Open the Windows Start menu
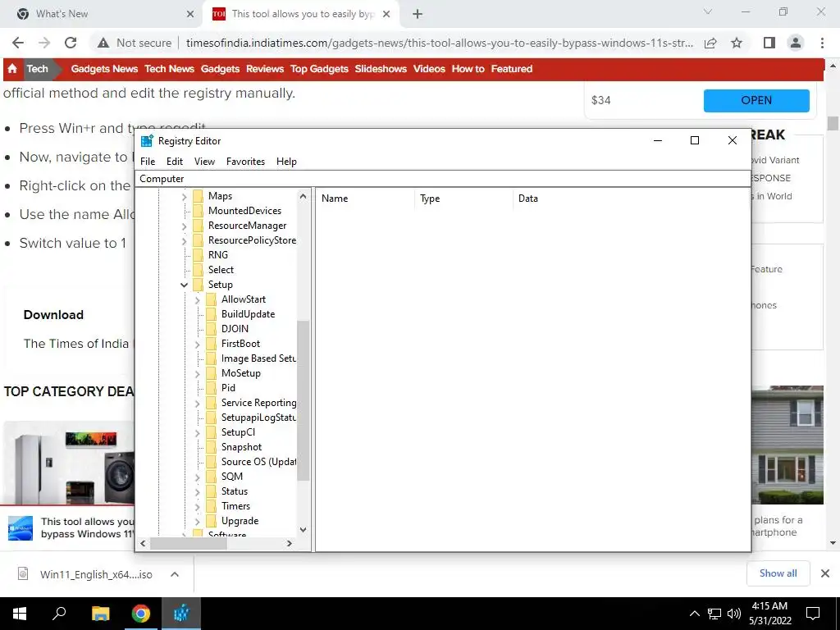This screenshot has width=840, height=630. pos(20,614)
